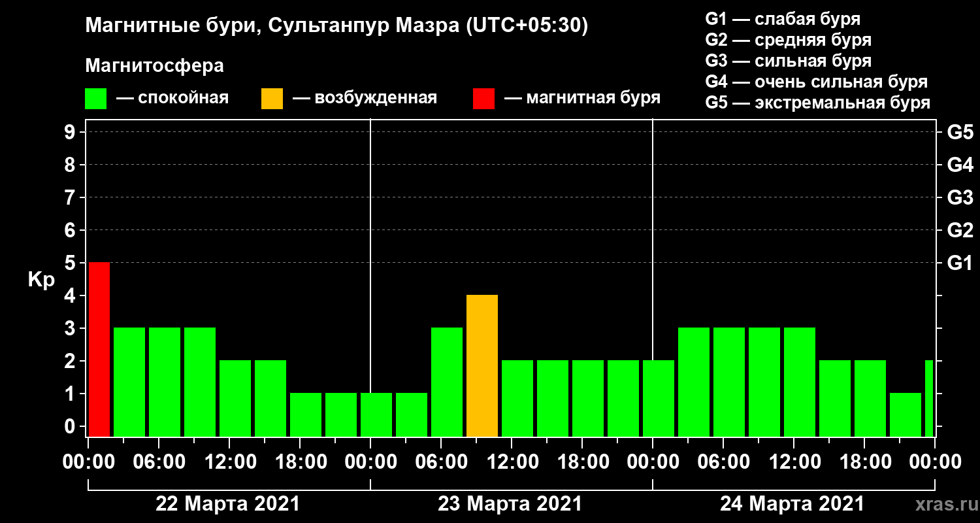
Task: Click the '7' value on Kp axis
Action: coord(71,198)
